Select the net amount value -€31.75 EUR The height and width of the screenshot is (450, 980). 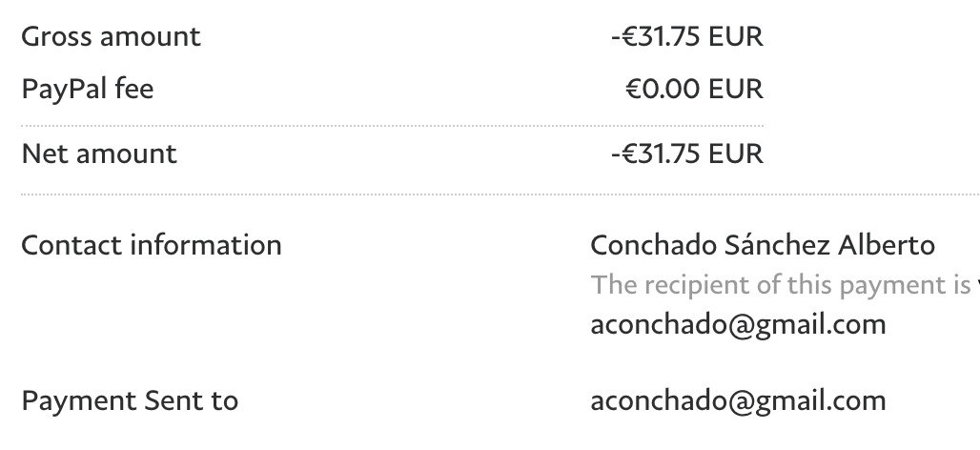coord(686,153)
